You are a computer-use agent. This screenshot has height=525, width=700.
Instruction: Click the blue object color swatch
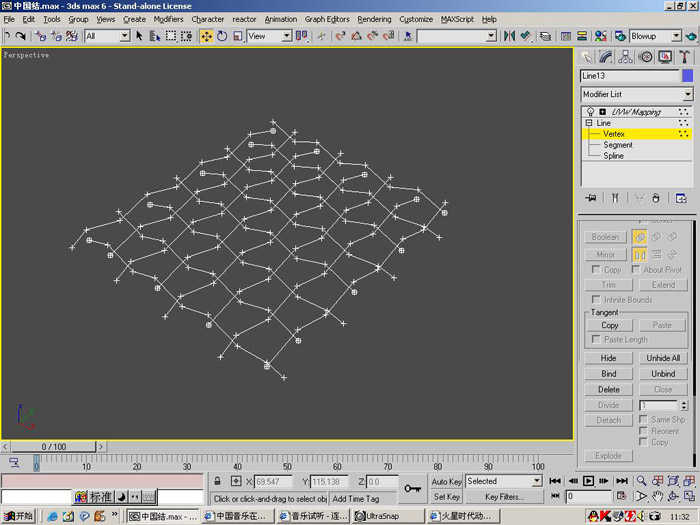point(688,75)
